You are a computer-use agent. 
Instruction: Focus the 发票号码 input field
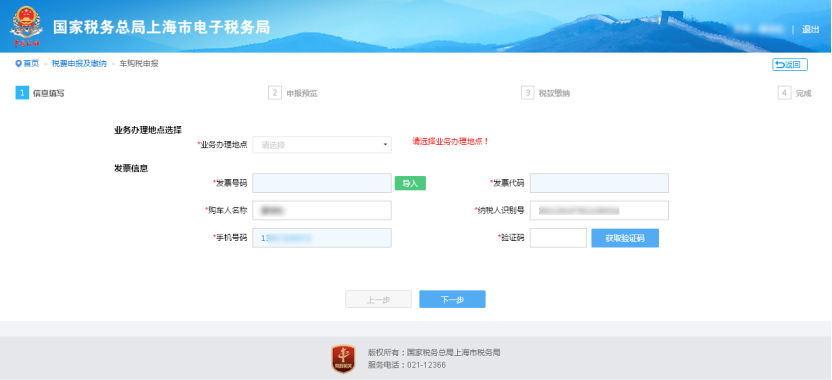click(x=322, y=183)
